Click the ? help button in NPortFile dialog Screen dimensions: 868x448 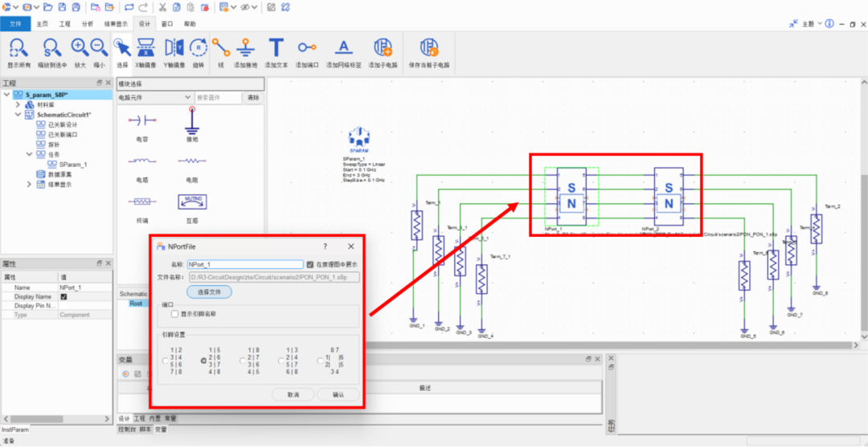pyautogui.click(x=325, y=246)
